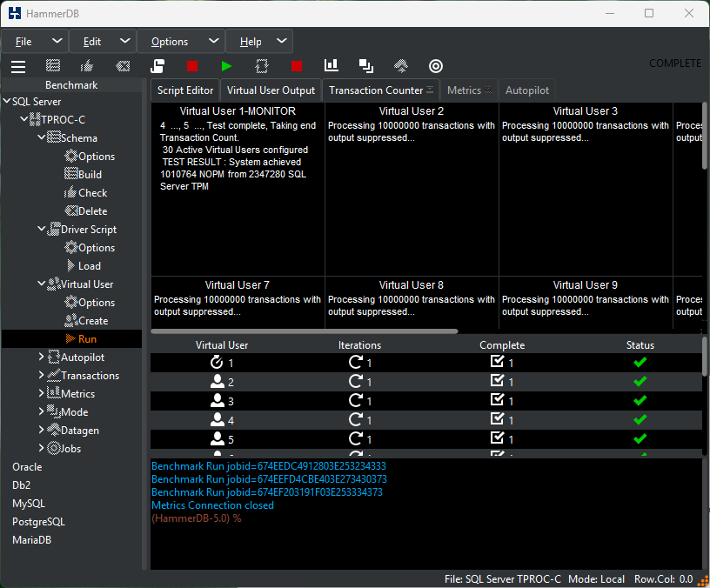The image size is (710, 588).
Task: Click the vertical scrollbar of virtual user table
Action: coord(705,357)
